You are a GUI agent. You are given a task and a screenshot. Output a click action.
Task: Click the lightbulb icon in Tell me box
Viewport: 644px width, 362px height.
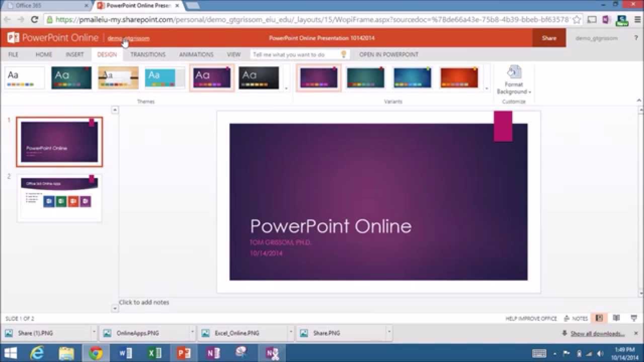point(344,54)
